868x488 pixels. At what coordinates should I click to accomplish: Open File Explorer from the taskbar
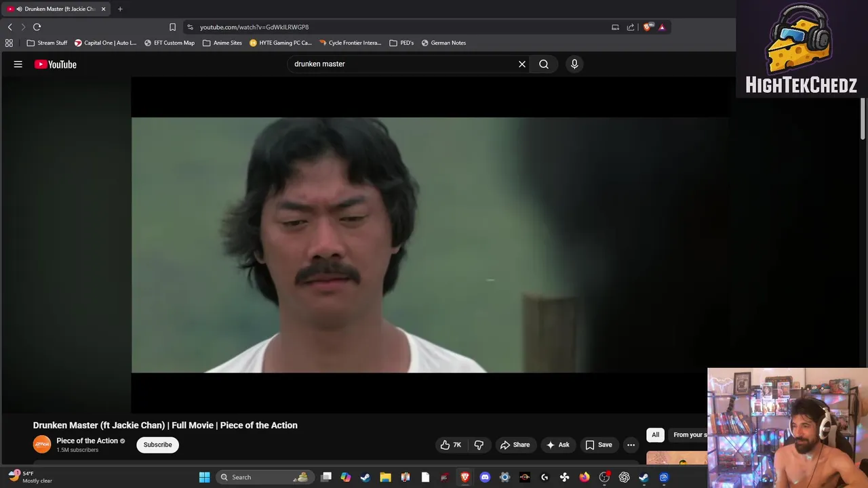pos(385,477)
